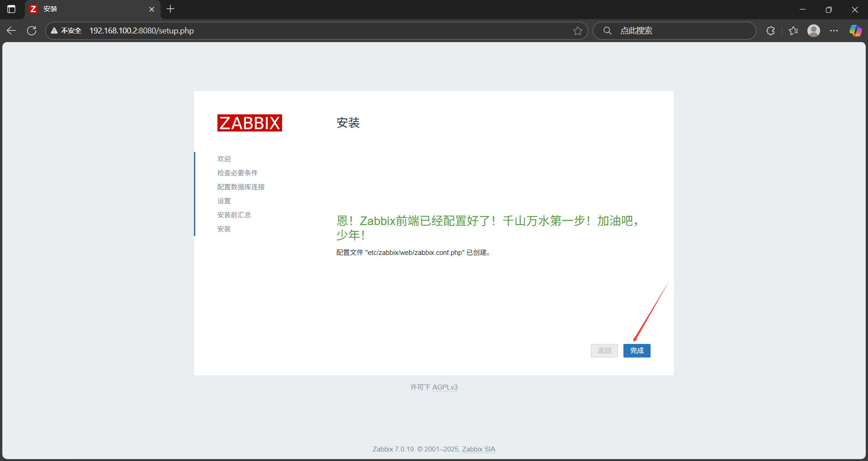
Task: Open tab actions menu icon
Action: 11,9
